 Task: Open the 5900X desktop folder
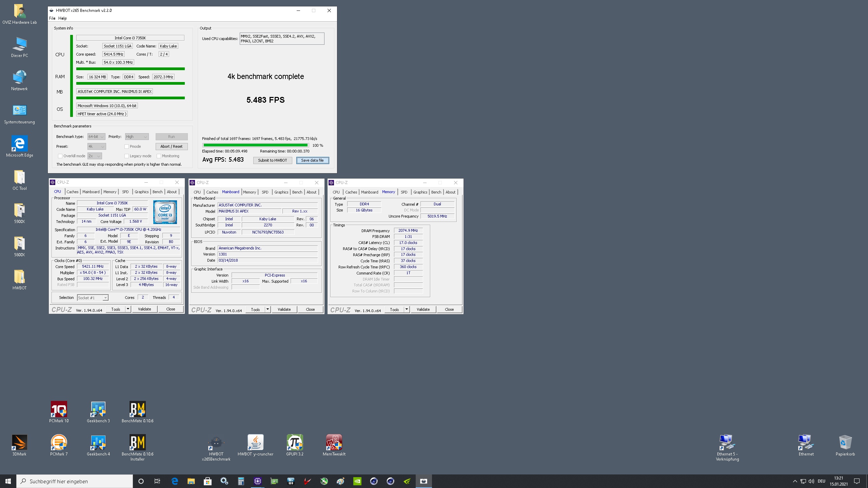tap(19, 213)
